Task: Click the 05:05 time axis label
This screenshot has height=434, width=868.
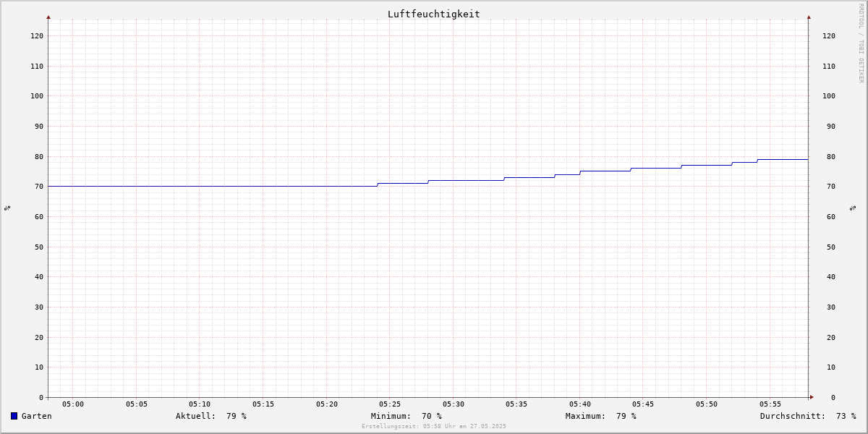Action: 136,404
